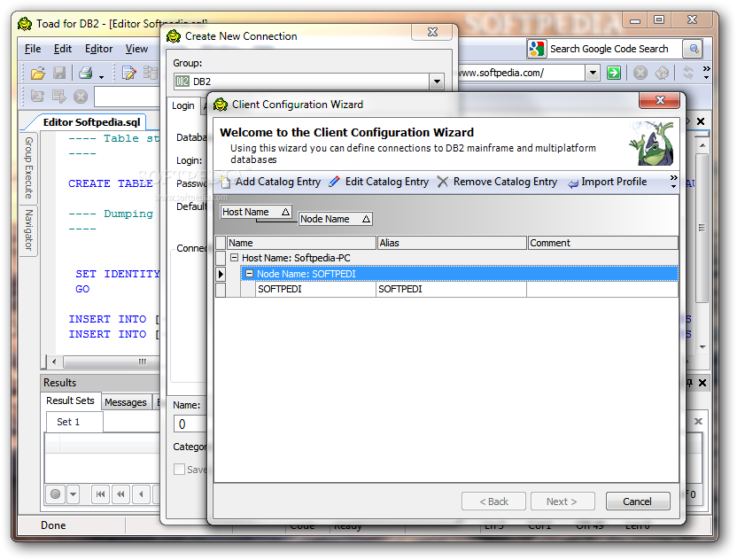The image size is (737, 560).
Task: Go to previous record in results
Action: tap(141, 494)
